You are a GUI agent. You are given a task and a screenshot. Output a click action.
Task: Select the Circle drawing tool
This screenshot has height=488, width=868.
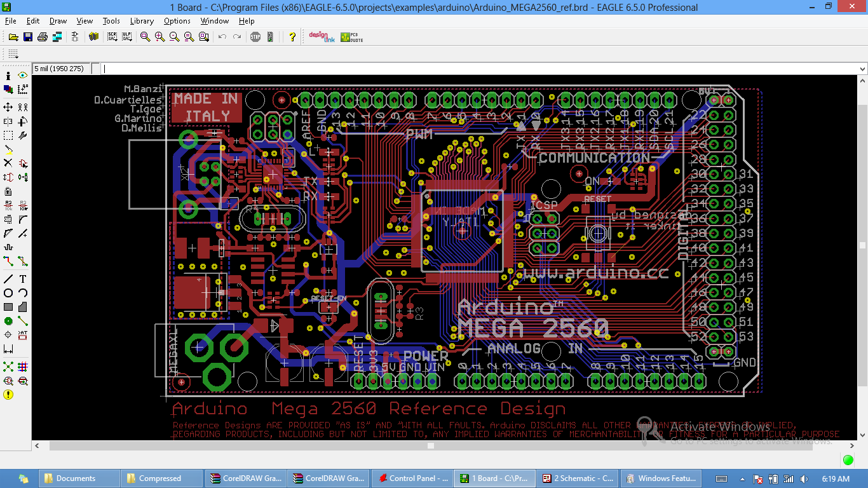tap(8, 293)
